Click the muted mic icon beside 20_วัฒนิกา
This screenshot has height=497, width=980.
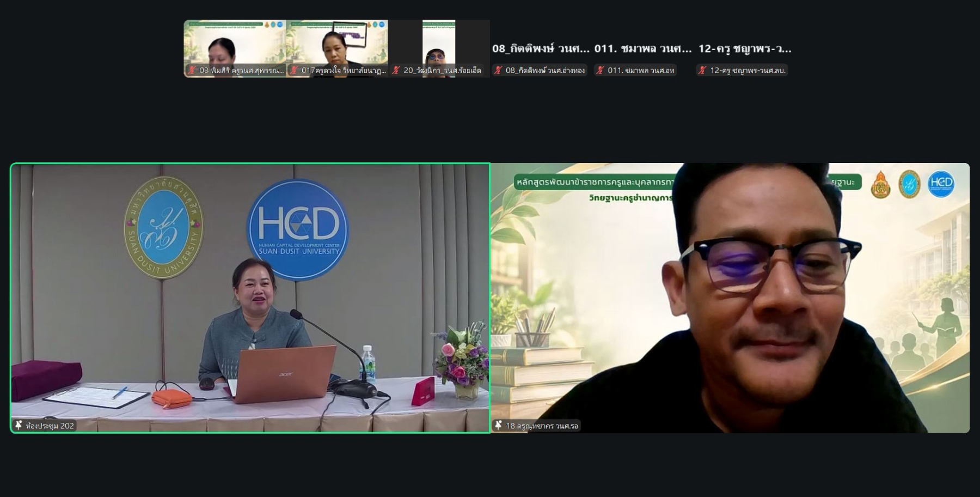click(x=396, y=70)
